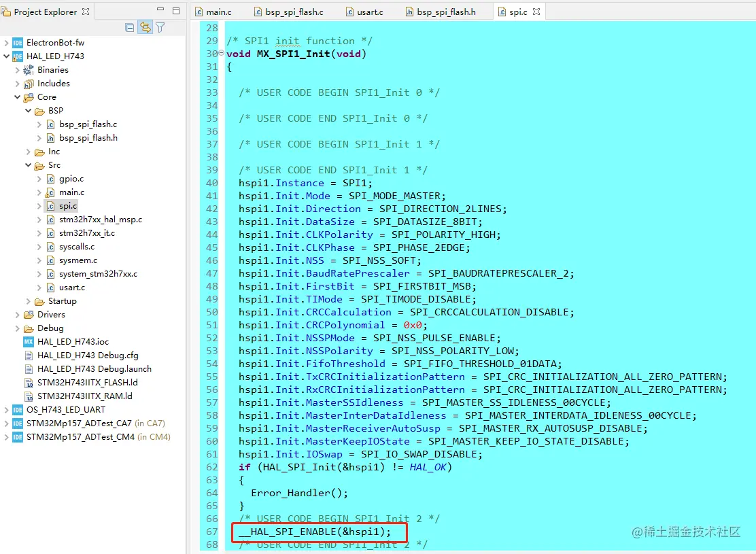Image resolution: width=756 pixels, height=554 pixels.
Task: Click the HAL_LED_H743.ioc MX icon
Action: [29, 342]
